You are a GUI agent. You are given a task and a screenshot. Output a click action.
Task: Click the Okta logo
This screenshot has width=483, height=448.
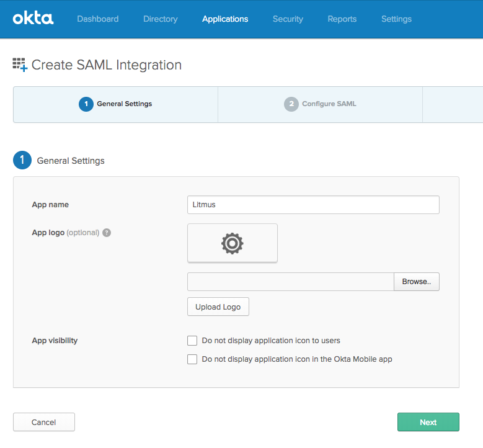tap(33, 18)
